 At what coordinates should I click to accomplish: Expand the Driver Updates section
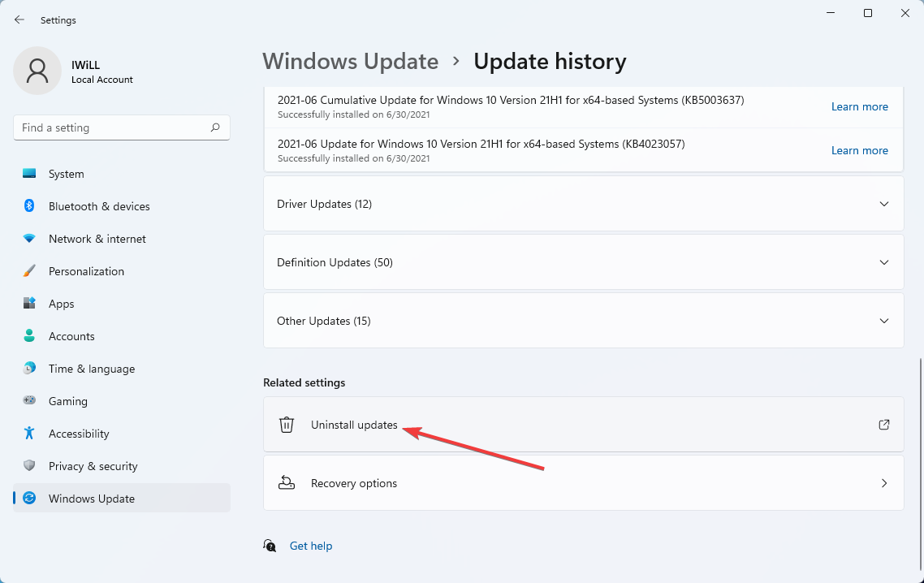(884, 204)
